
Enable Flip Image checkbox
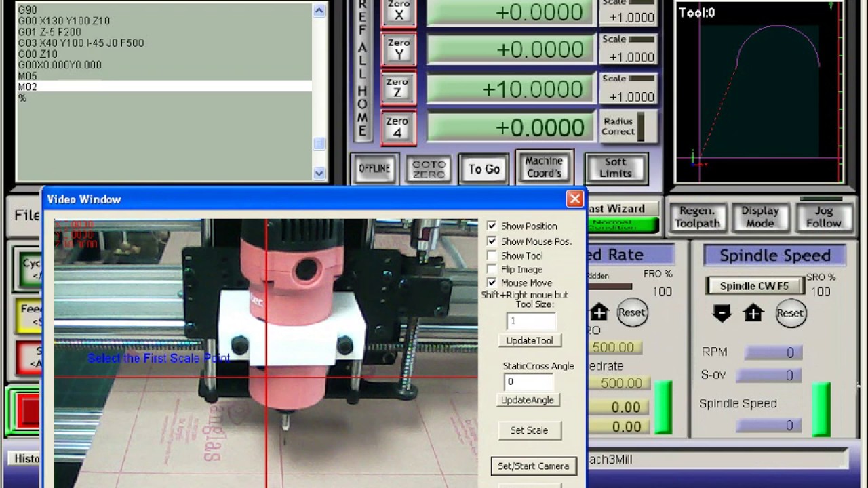(492, 269)
